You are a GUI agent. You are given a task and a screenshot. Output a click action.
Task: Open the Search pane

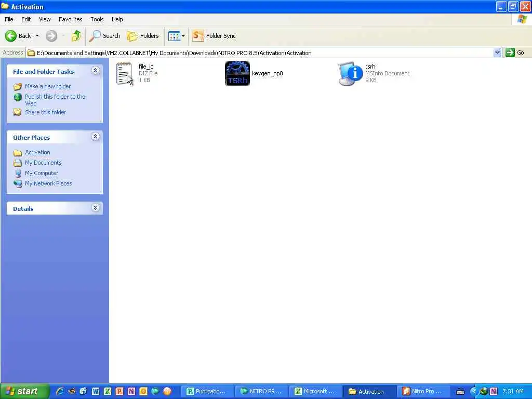[105, 36]
